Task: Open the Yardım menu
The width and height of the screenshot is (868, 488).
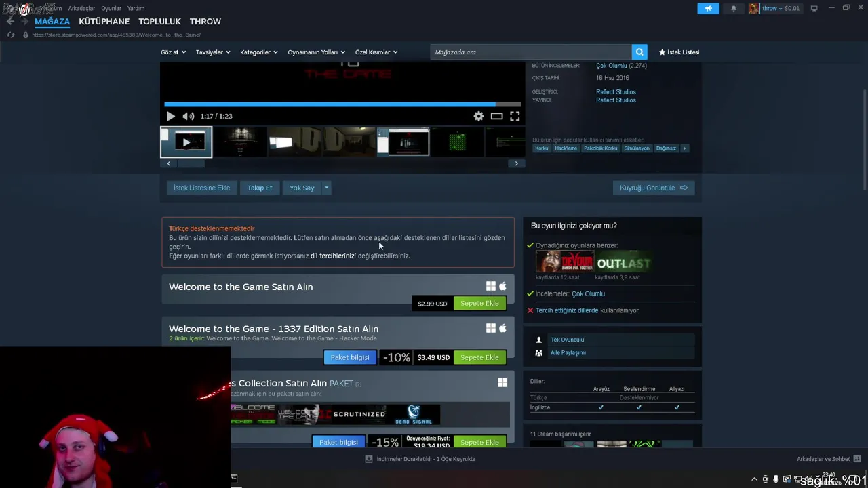Action: point(136,8)
